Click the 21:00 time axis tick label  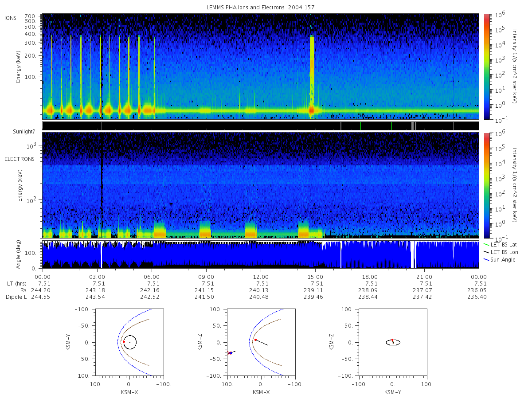pyautogui.click(x=424, y=277)
